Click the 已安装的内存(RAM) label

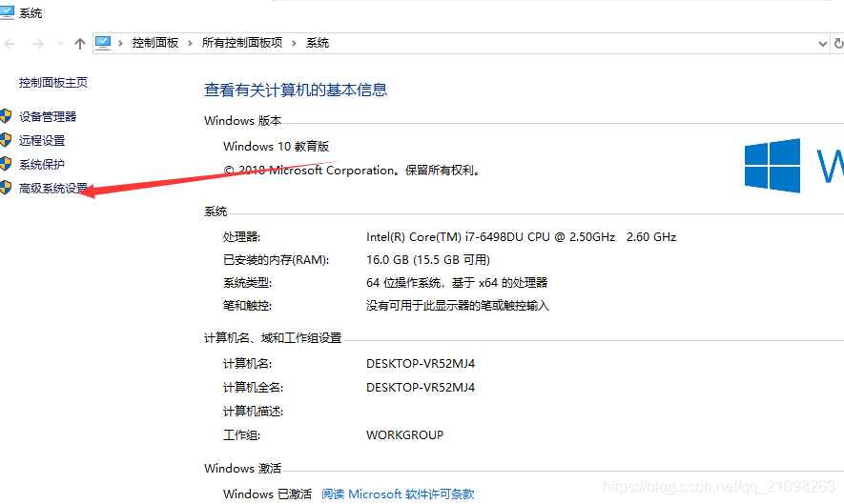coord(277,260)
